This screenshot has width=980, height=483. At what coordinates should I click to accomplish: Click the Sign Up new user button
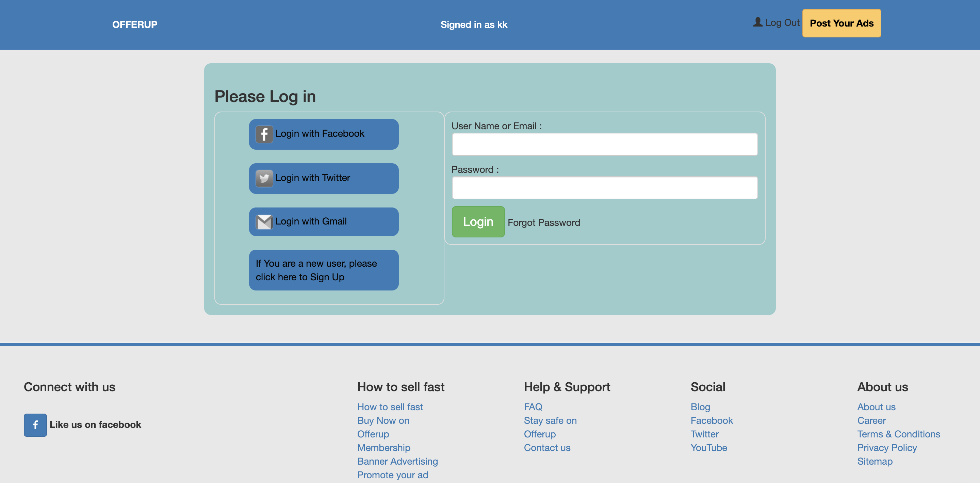(x=323, y=270)
